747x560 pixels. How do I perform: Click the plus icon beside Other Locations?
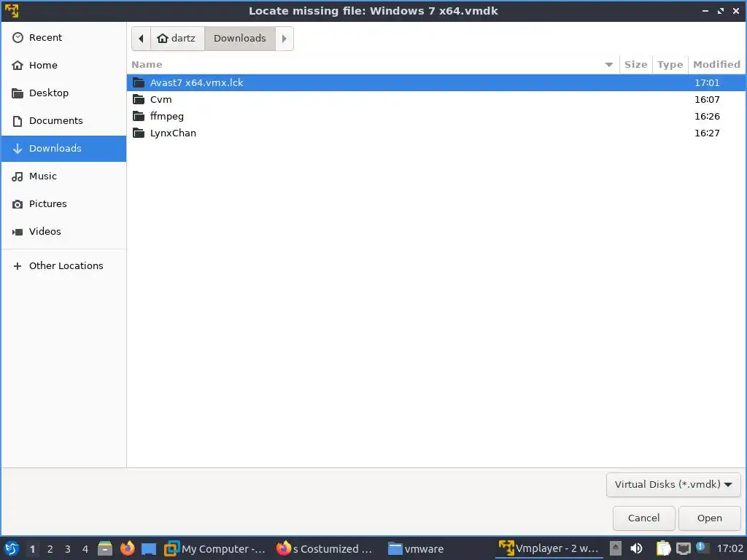coord(18,266)
